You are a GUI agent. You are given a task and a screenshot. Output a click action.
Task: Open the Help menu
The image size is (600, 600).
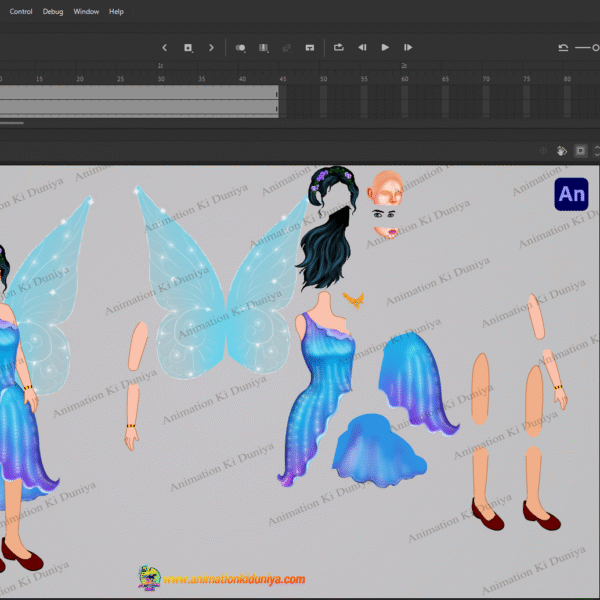coord(116,11)
